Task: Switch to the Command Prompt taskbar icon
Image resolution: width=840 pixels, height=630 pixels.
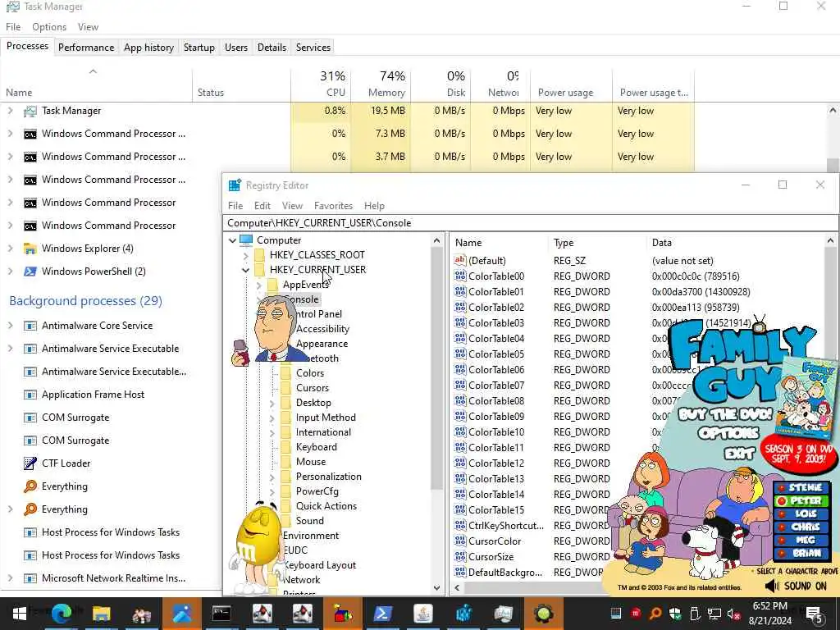Action: click(221, 614)
